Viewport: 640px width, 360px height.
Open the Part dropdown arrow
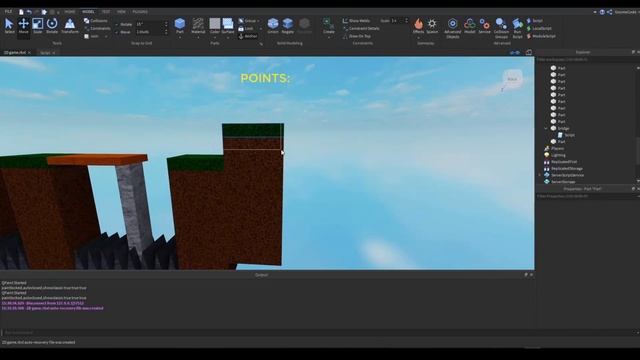pyautogui.click(x=180, y=38)
